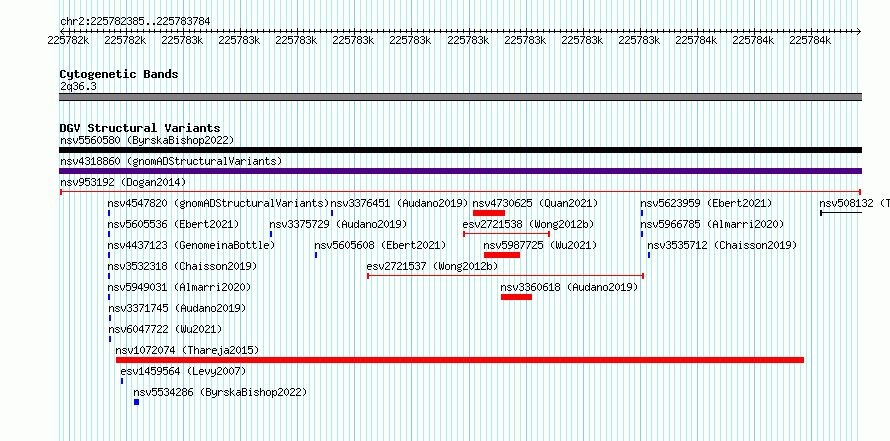Select the red line under esv2721538
The image size is (890, 441).
[506, 234]
